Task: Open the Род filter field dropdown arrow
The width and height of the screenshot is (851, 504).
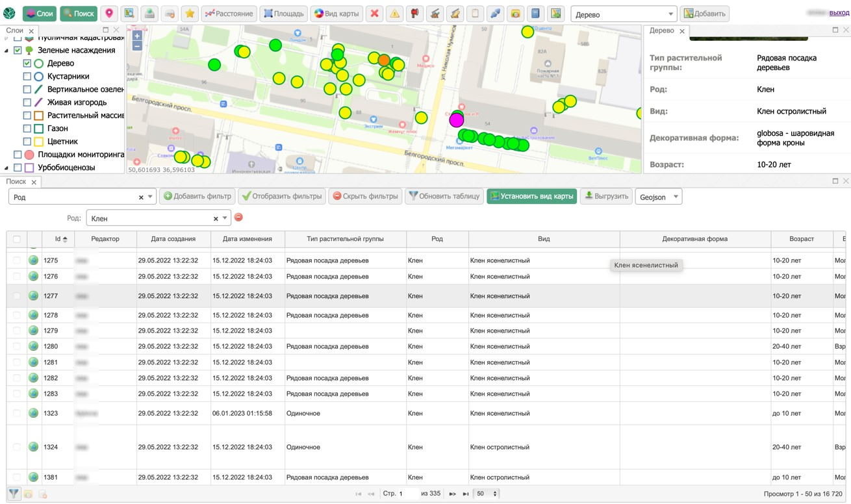Action: click(x=151, y=197)
